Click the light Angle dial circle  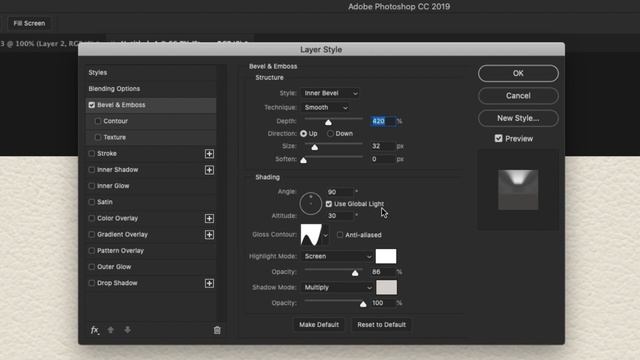(x=311, y=203)
